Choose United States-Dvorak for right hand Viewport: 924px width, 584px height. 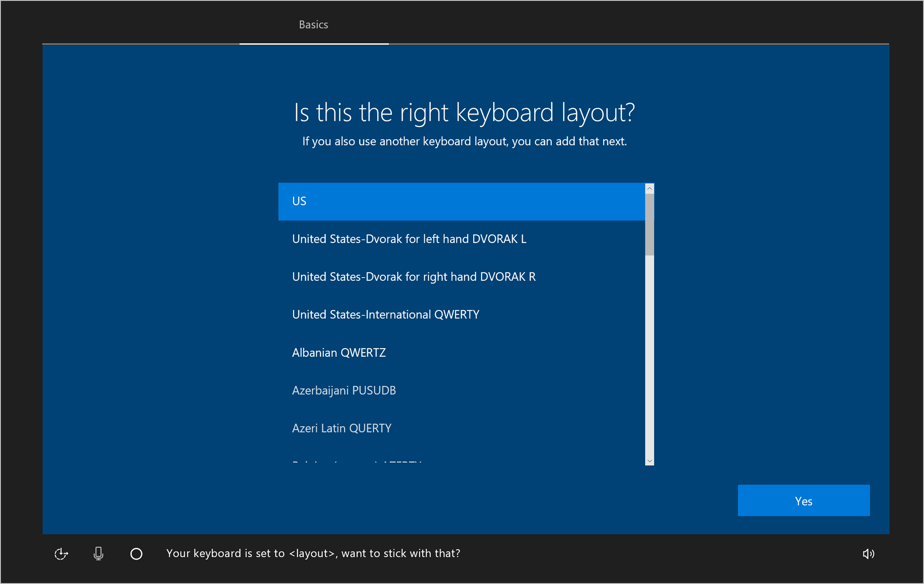coord(462,277)
